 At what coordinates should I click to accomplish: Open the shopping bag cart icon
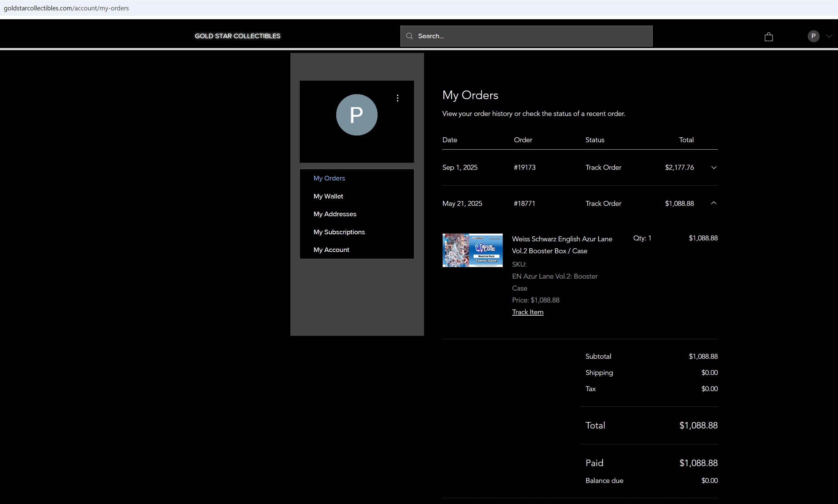[768, 37]
